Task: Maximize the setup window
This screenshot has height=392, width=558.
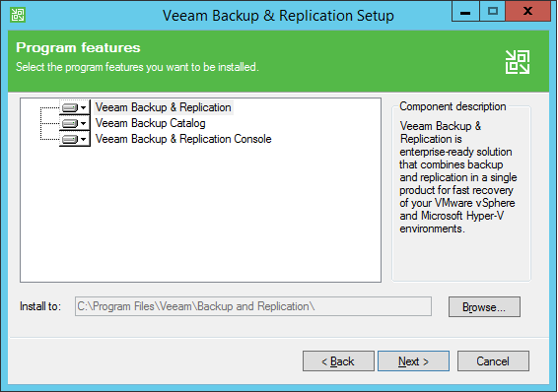Action: 493,12
